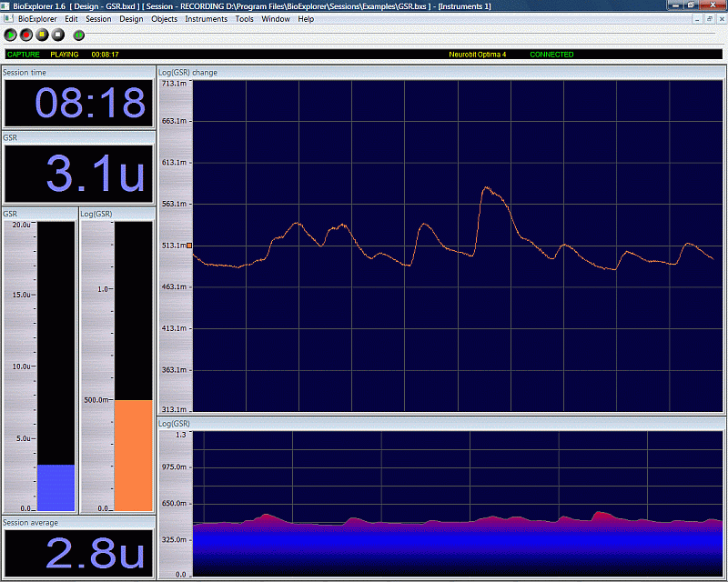Click the 663.1m axis label

tap(174, 121)
